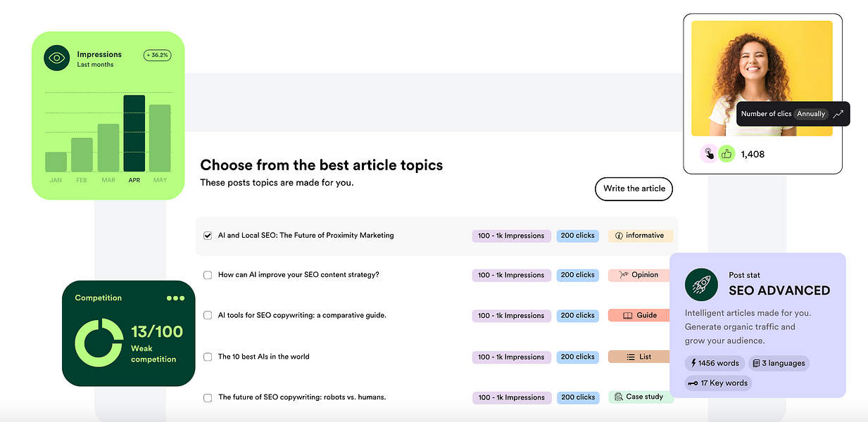Uncheck the AI and Local SEO topic
Viewport: 868px width, 422px height.
tap(208, 235)
